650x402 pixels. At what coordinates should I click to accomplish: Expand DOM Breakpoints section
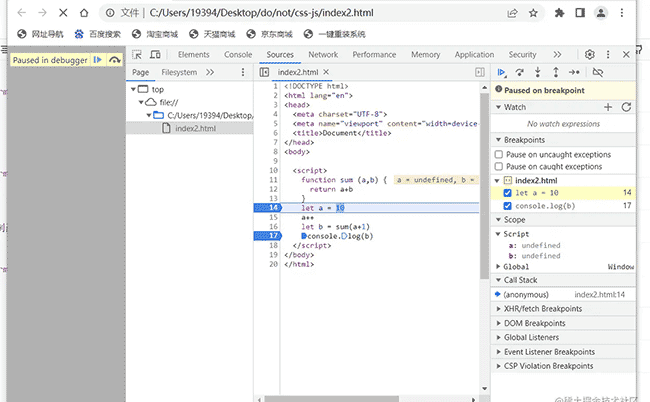pyautogui.click(x=499, y=323)
